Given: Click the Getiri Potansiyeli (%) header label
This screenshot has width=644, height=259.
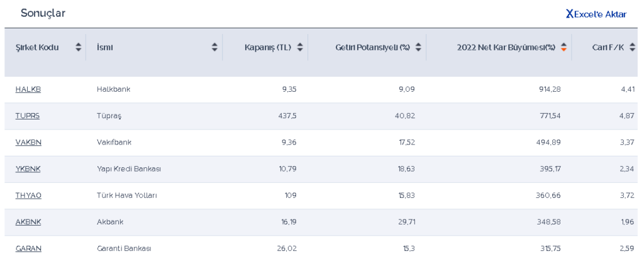Looking at the screenshot, I should pos(372,47).
